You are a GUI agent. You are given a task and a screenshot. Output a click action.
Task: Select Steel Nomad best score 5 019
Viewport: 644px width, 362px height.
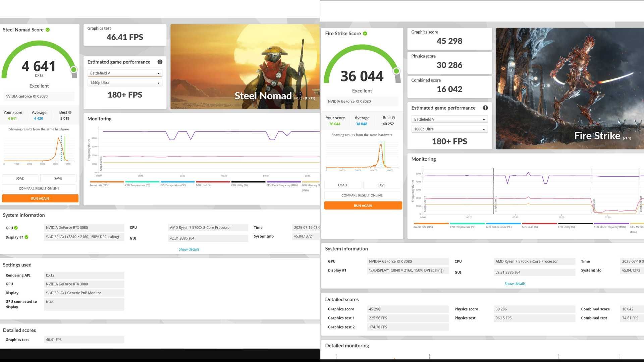click(x=65, y=119)
